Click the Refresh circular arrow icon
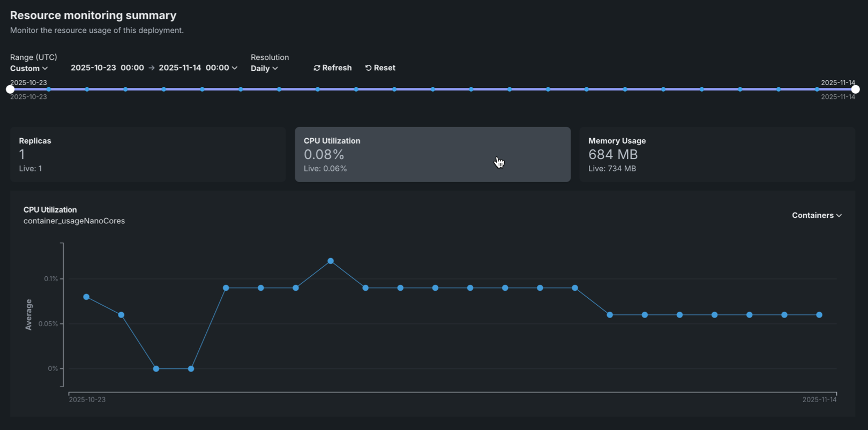 317,68
